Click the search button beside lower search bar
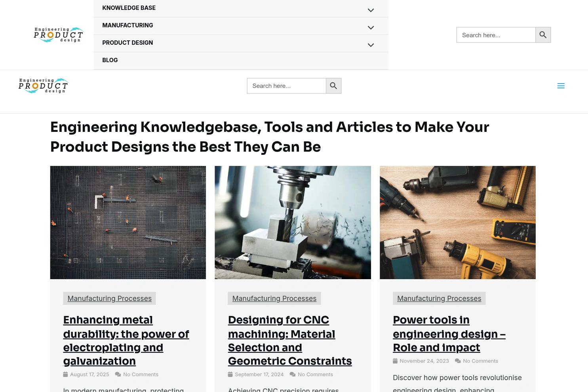The height and width of the screenshot is (392, 588). point(333,86)
